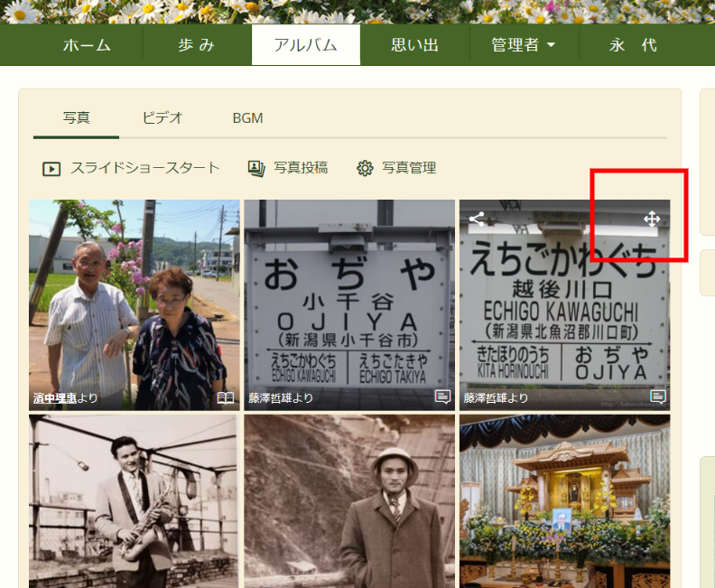
Task: Open the 思い出 menu item
Action: click(415, 44)
